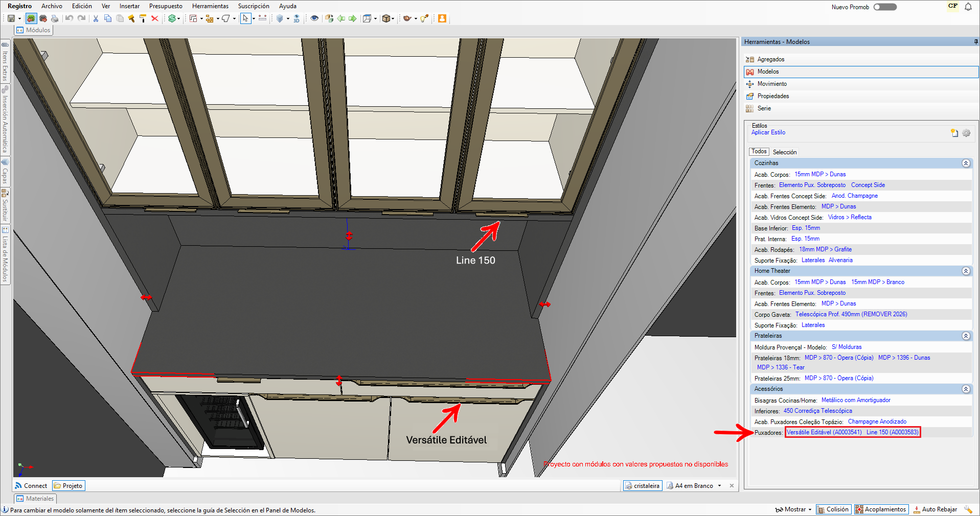Click the Versátile Editável (A0003541) link
Viewport: 980px width, 516px height.
(824, 432)
